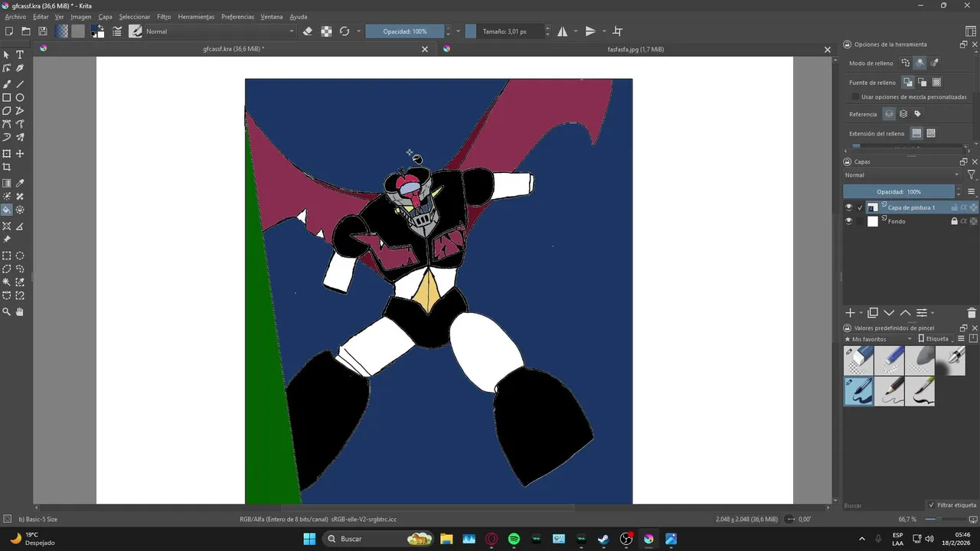The width and height of the screenshot is (980, 551).
Task: Select the Gradient tool
Action: click(x=7, y=184)
